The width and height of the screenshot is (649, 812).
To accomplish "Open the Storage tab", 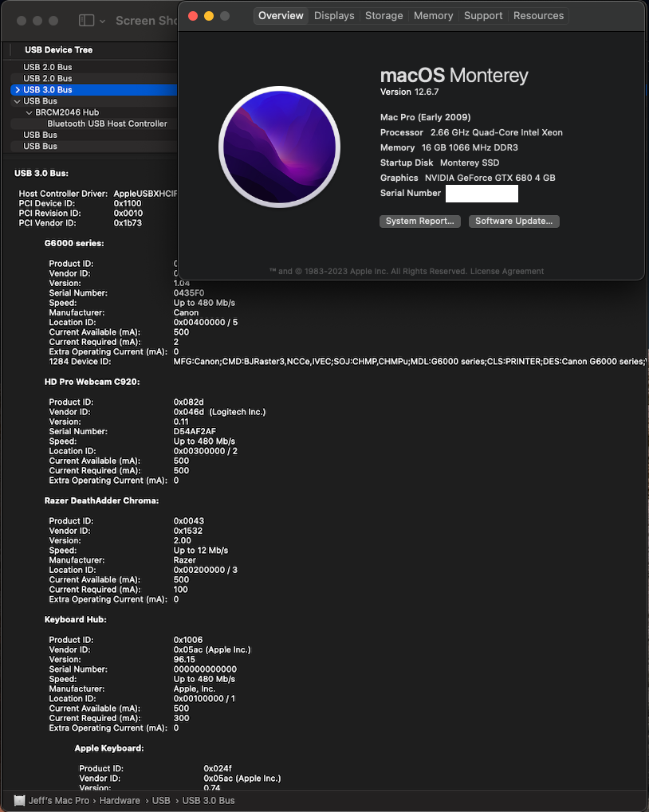I will tap(383, 15).
